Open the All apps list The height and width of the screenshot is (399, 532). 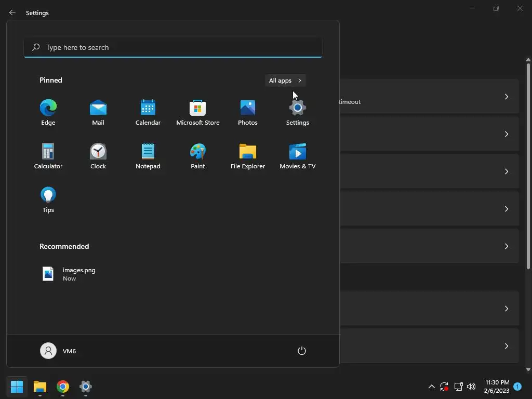(x=285, y=81)
